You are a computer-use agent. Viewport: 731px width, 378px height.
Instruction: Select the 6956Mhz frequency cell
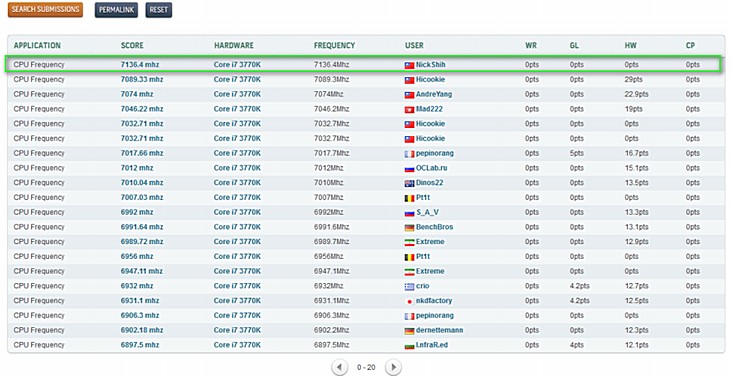329,256
